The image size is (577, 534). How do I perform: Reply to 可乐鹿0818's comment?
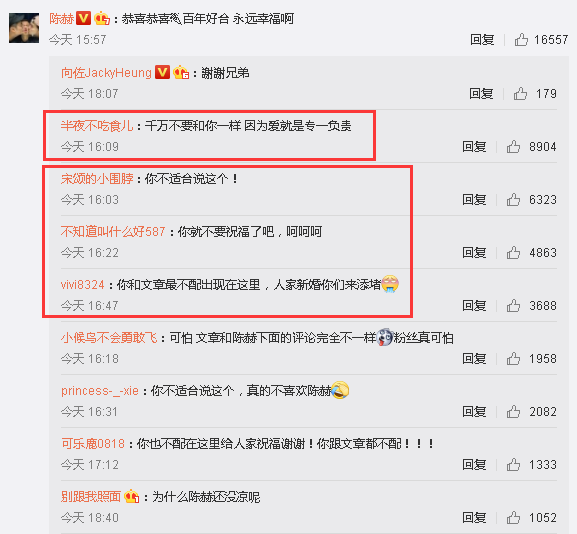pyautogui.click(x=474, y=464)
